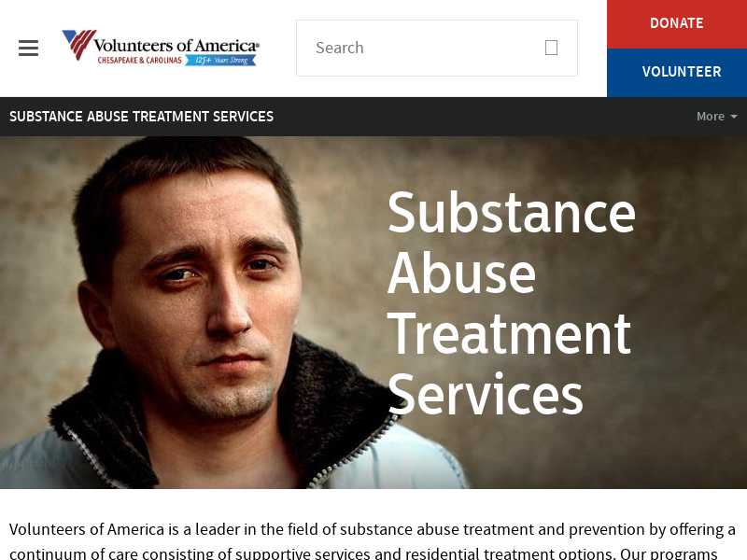The width and height of the screenshot is (747, 560).
Task: Click the intro paragraph about Volunteers of America
Action: (x=373, y=540)
